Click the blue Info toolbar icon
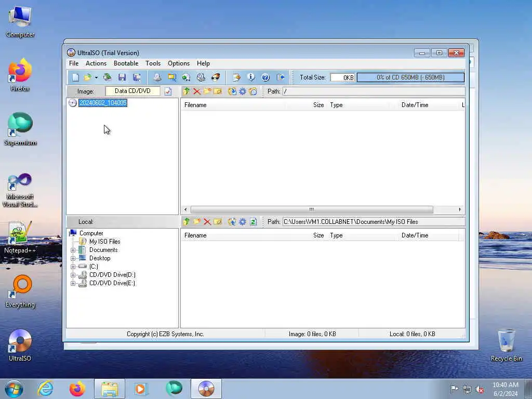This screenshot has width=532, height=399. (x=251, y=77)
